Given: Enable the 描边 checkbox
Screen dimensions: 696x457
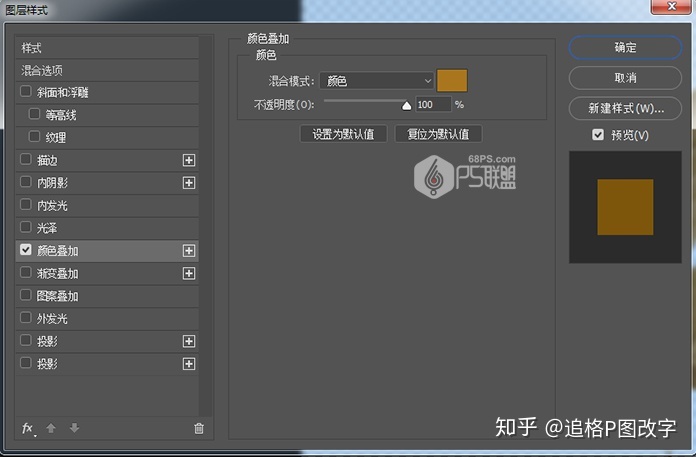Looking at the screenshot, I should pos(26,159).
